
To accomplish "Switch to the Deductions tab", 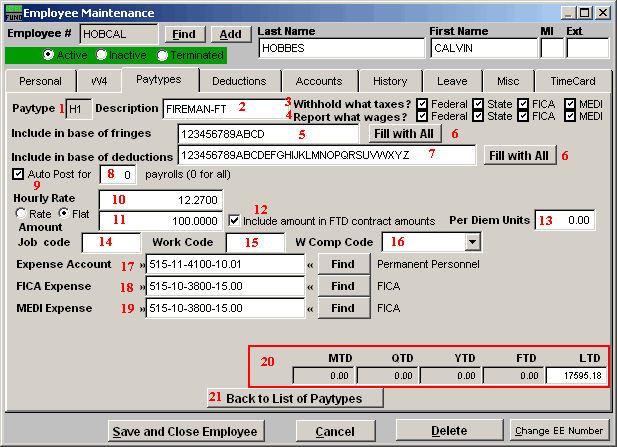I will click(x=239, y=81).
